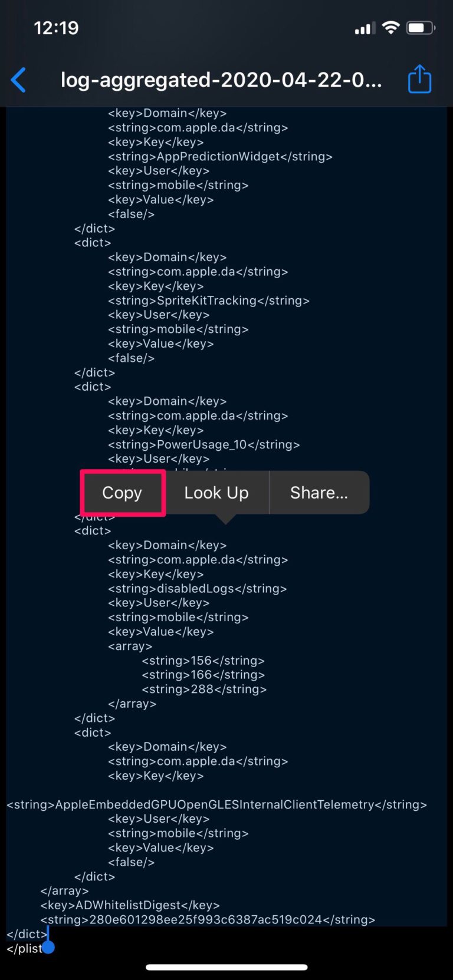Viewport: 453px width, 980px height.
Task: Choose Copy in the popup menu
Action: (x=122, y=493)
